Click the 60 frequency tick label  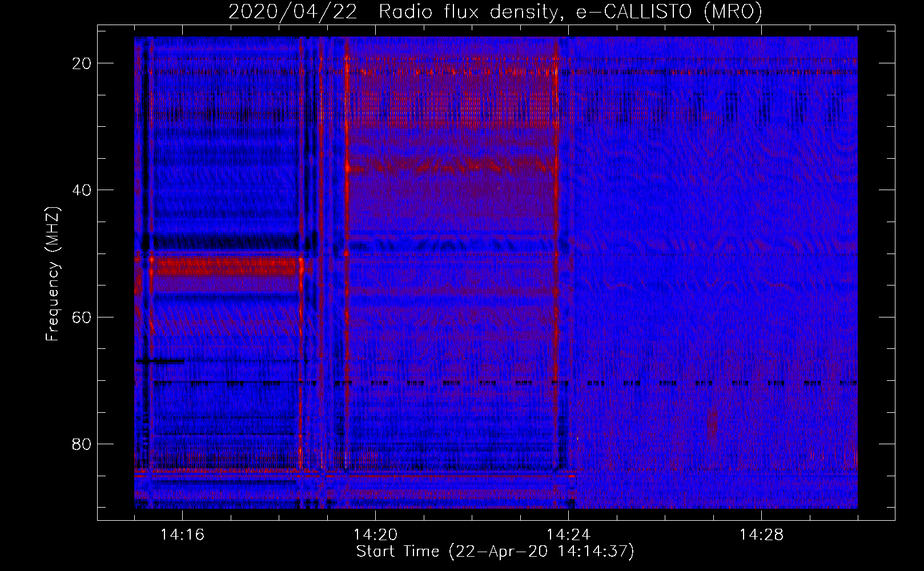82,317
